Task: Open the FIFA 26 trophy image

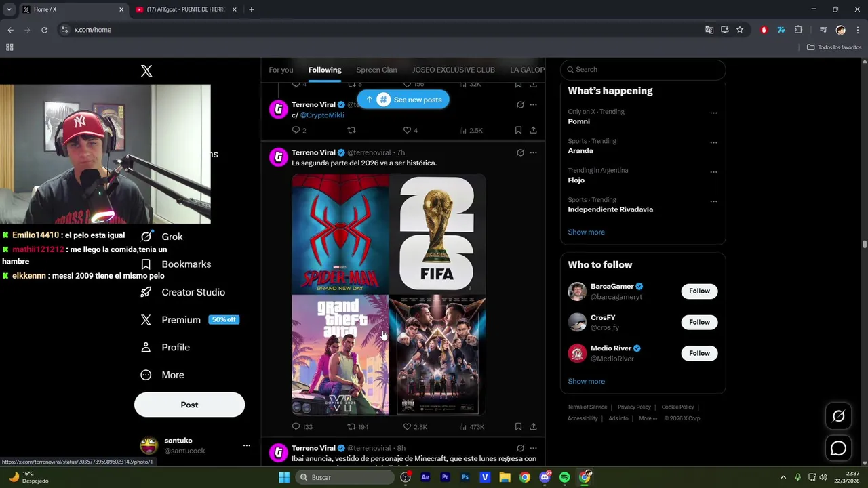Action: click(437, 234)
